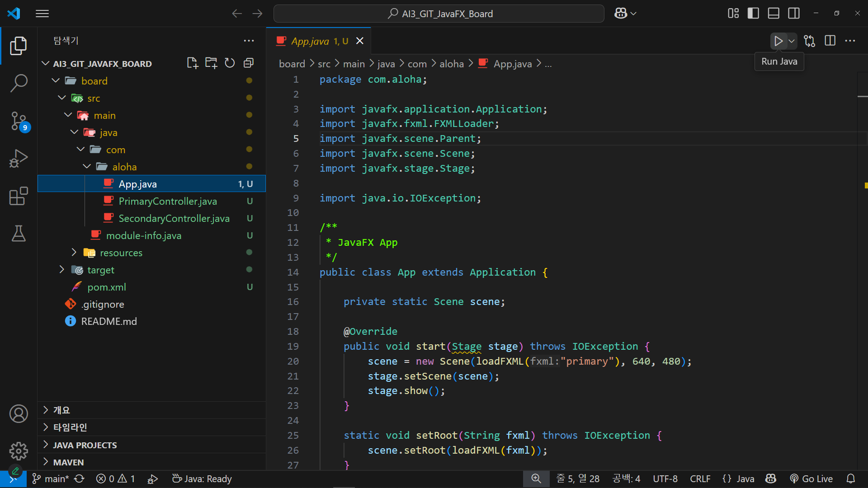Open explorer Views and More Actions ellipsis
868x488 pixels.
coord(249,41)
